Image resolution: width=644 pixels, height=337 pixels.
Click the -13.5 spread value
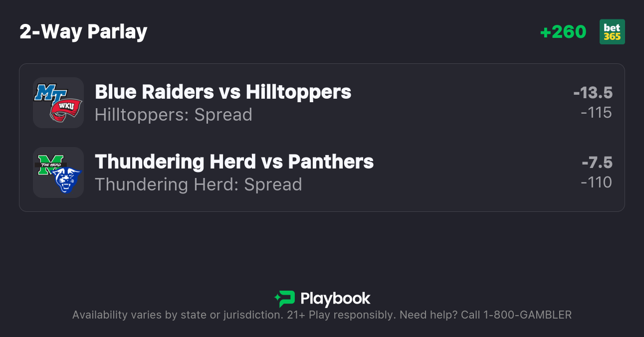tap(593, 93)
